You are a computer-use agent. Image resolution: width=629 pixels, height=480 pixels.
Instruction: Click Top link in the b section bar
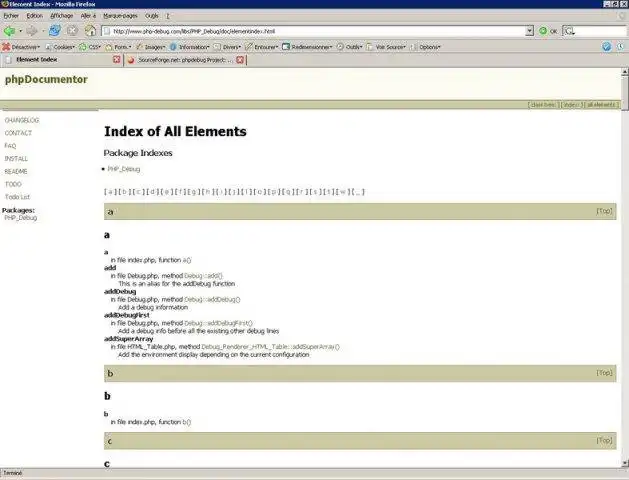[x=604, y=373]
